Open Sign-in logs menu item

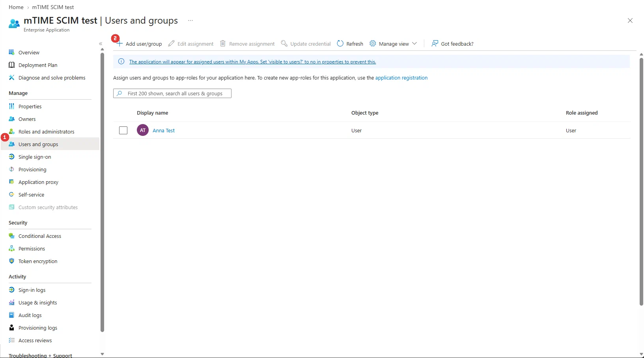point(32,290)
